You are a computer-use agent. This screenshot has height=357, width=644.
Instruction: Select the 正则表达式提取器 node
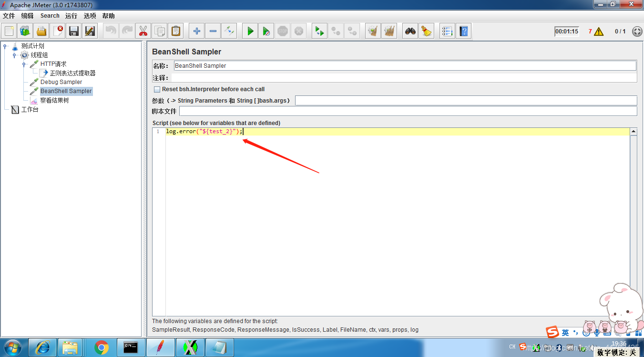[72, 73]
